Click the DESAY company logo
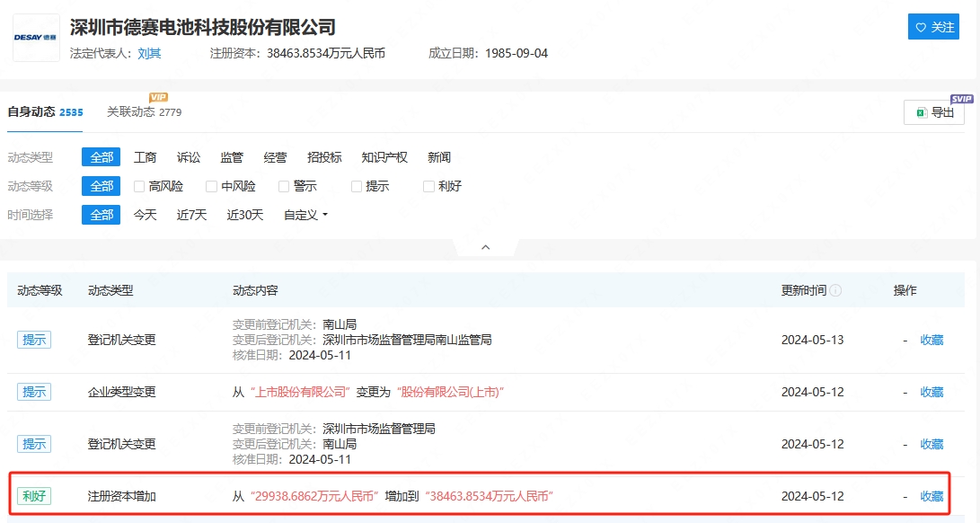980x523 pixels. (x=36, y=38)
